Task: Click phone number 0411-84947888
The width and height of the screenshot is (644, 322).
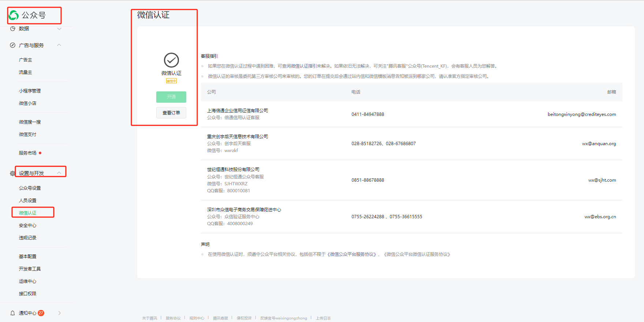Action: [x=368, y=114]
